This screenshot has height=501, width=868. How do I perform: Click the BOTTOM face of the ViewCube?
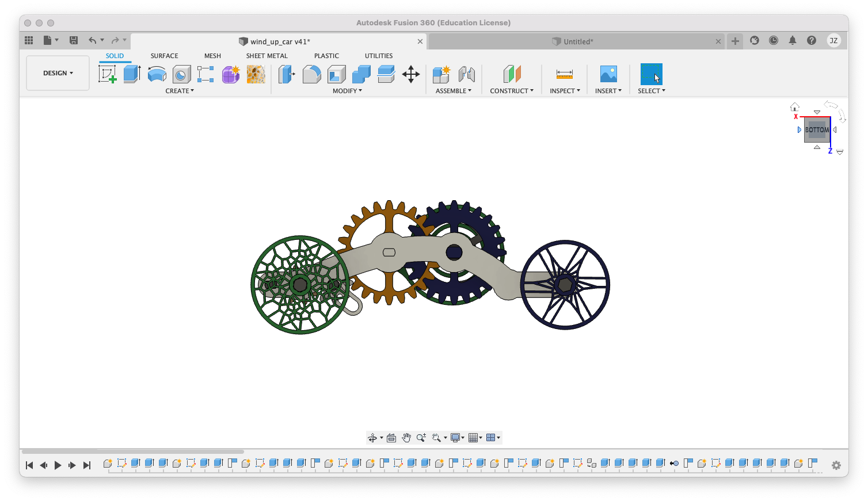[x=817, y=130]
